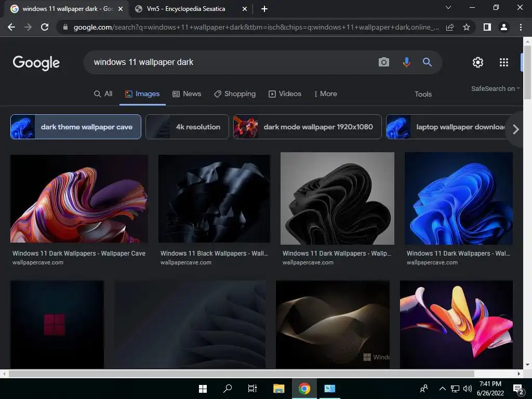
Task: Open the gold wave lines wallpaper thumbnail
Action: pyautogui.click(x=333, y=324)
